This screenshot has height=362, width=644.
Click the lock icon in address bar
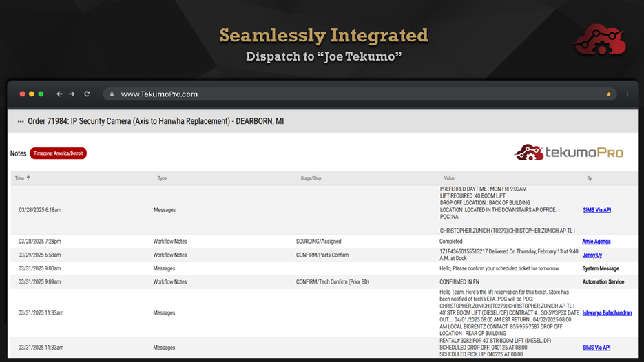coord(112,94)
